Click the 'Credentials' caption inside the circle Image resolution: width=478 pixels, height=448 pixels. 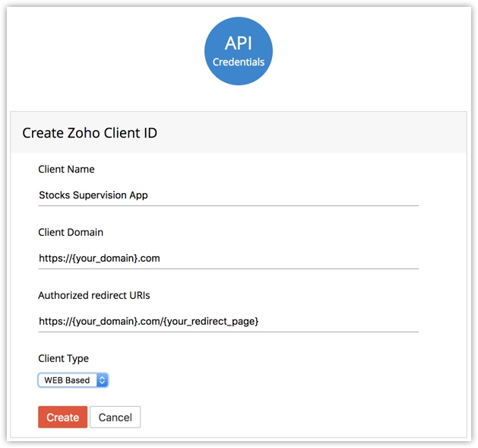[x=239, y=62]
